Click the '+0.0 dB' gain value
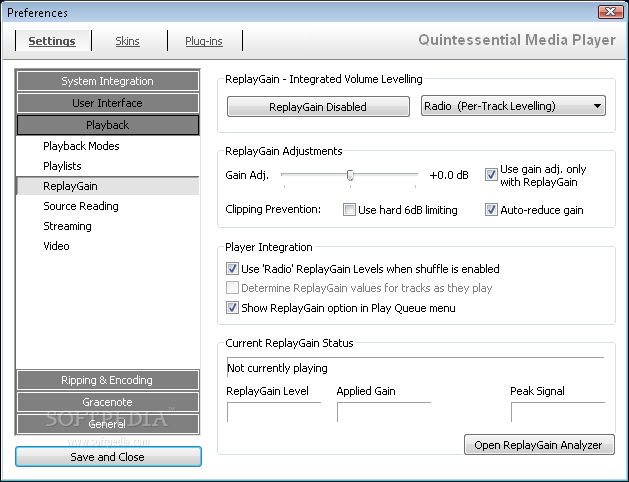The height and width of the screenshot is (482, 629). (449, 175)
